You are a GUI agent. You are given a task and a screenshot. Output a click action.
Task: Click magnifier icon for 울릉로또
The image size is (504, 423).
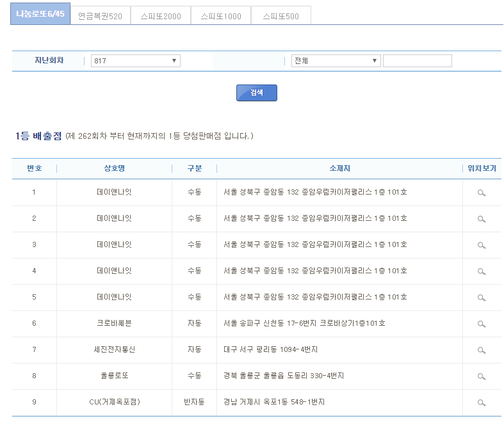point(481,376)
